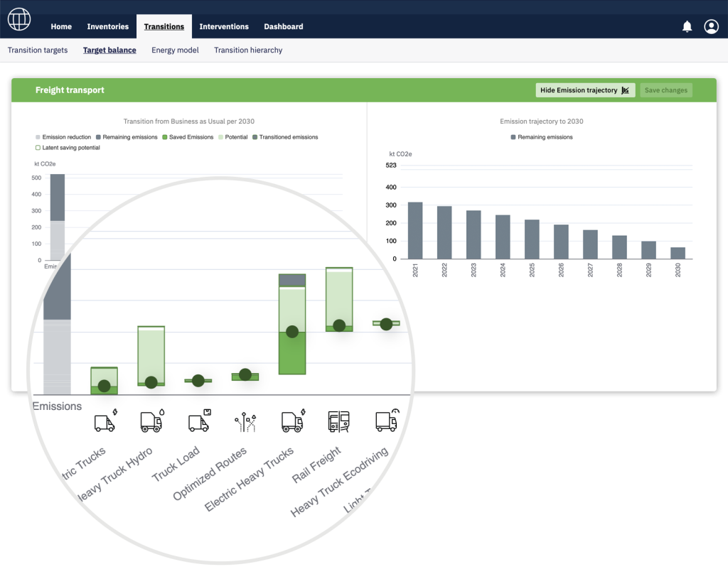Click the Heavy Truck Hydro icon
Viewport: 728px width, 579px height.
[151, 421]
